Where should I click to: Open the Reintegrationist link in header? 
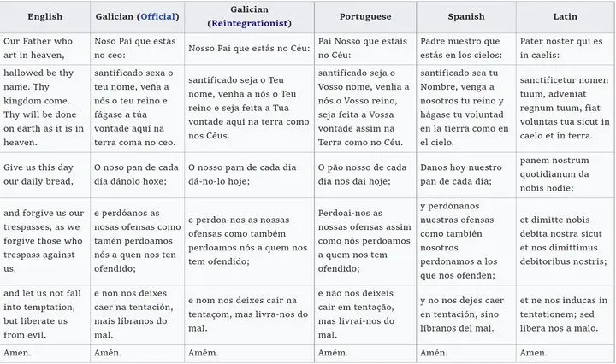click(246, 23)
